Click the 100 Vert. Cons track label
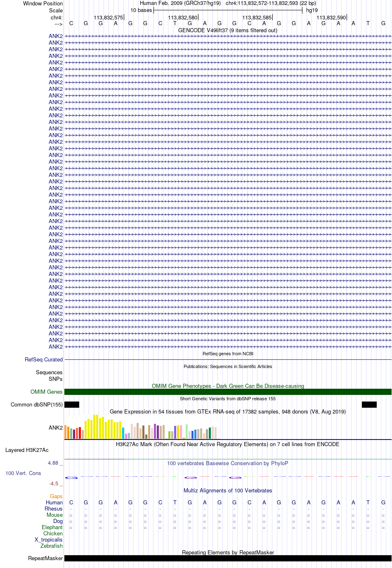392x568 pixels. 23,473
